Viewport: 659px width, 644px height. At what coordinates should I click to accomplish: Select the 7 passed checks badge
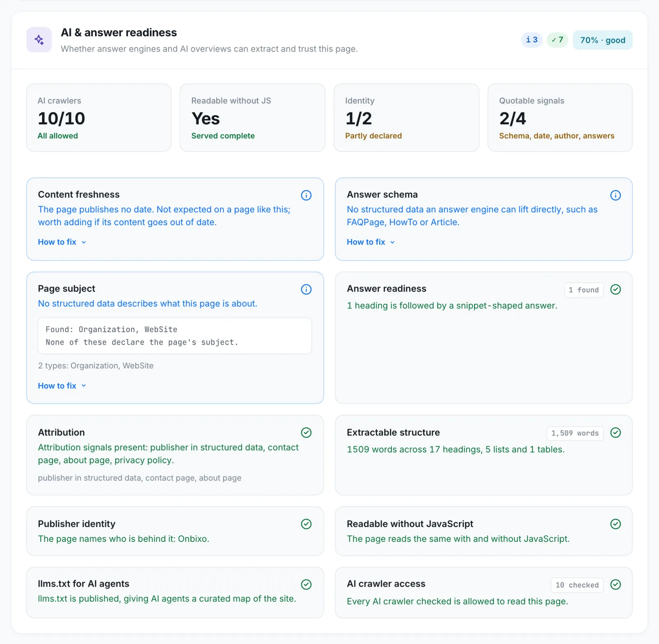point(557,40)
